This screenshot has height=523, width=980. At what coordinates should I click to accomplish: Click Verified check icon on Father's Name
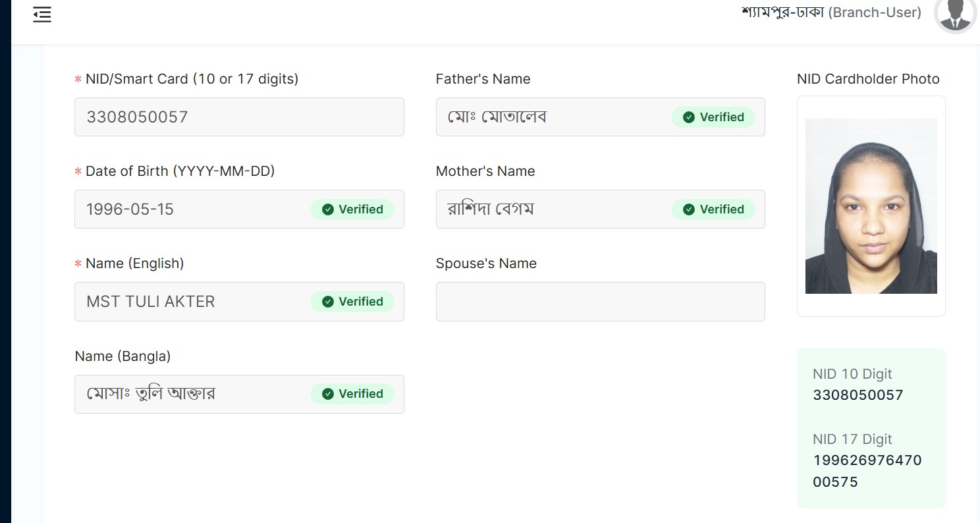pos(689,117)
